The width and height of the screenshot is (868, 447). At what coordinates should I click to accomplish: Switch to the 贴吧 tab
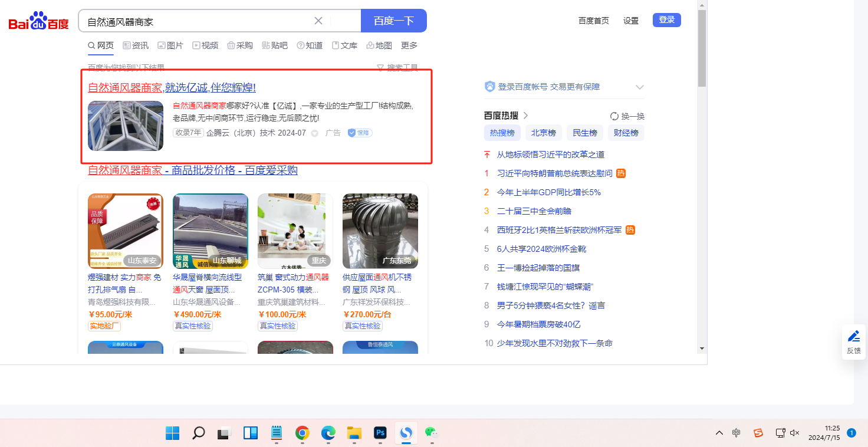pos(275,45)
